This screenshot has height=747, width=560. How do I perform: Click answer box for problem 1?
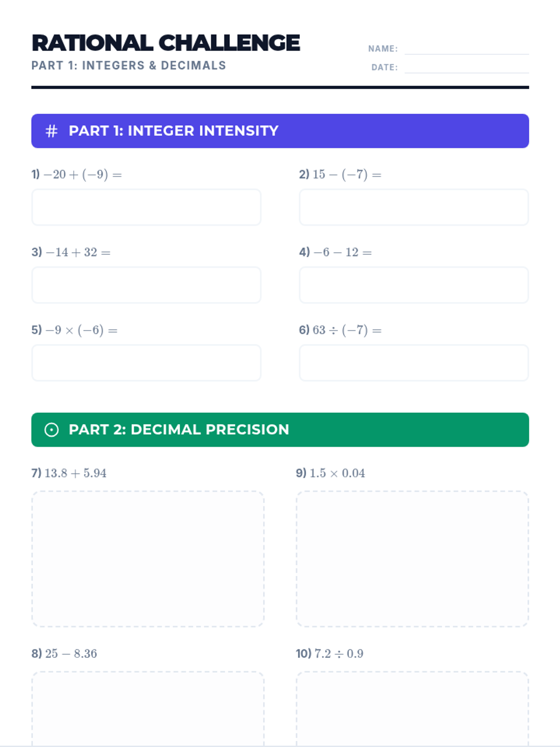point(146,207)
